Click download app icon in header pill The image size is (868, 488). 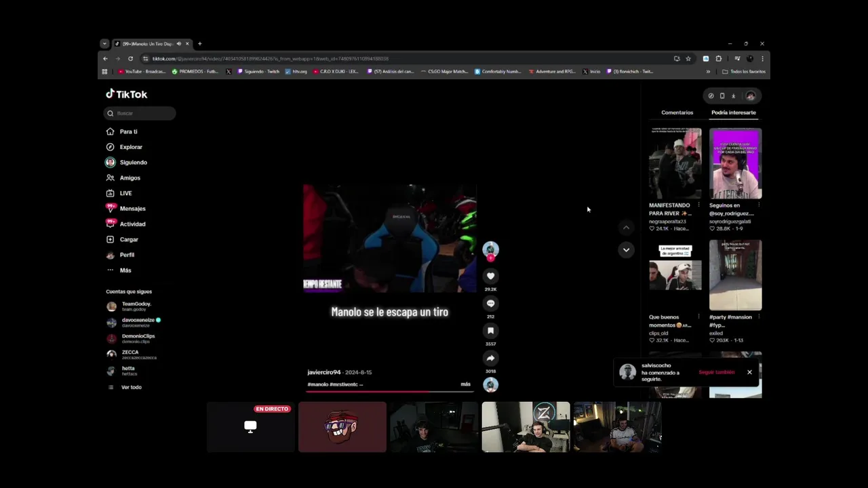click(x=733, y=96)
